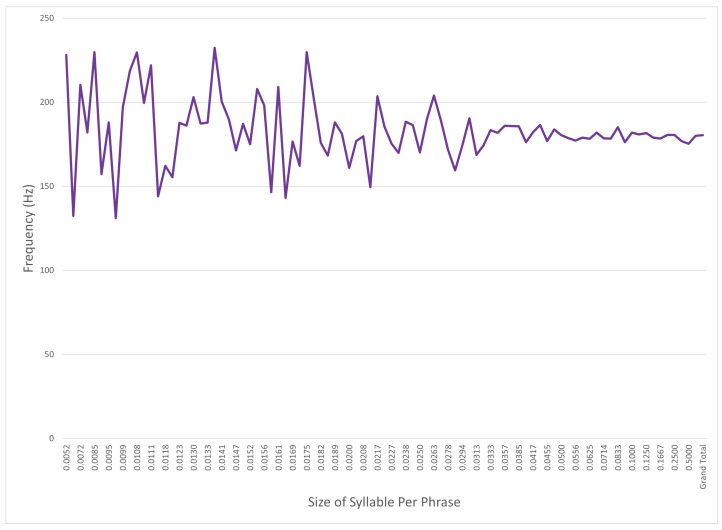Click the Grand Total x-axis label
Image resolution: width=722 pixels, height=530 pixels.
pos(703,467)
